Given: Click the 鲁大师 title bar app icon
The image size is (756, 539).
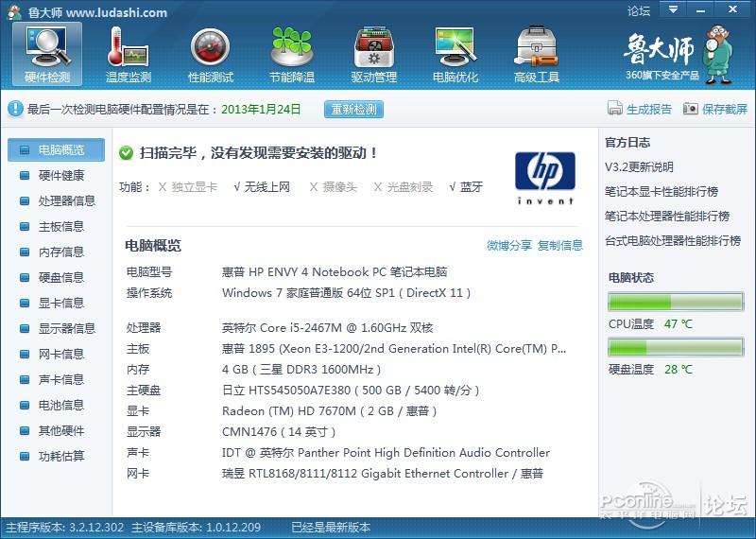Looking at the screenshot, I should (14, 11).
